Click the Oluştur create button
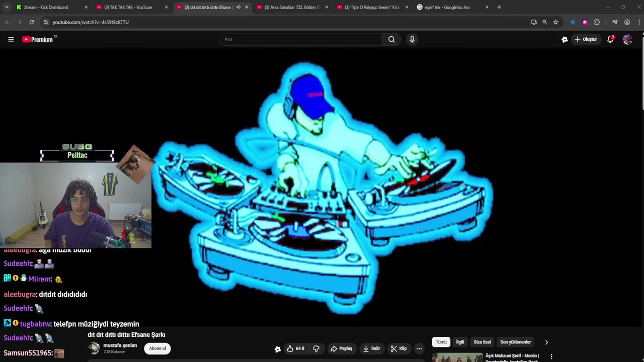The image size is (644, 362). click(586, 39)
